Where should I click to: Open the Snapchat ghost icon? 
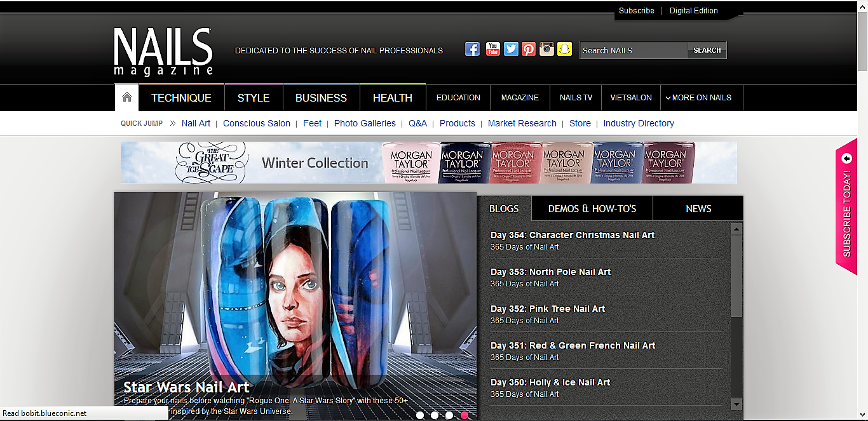565,49
